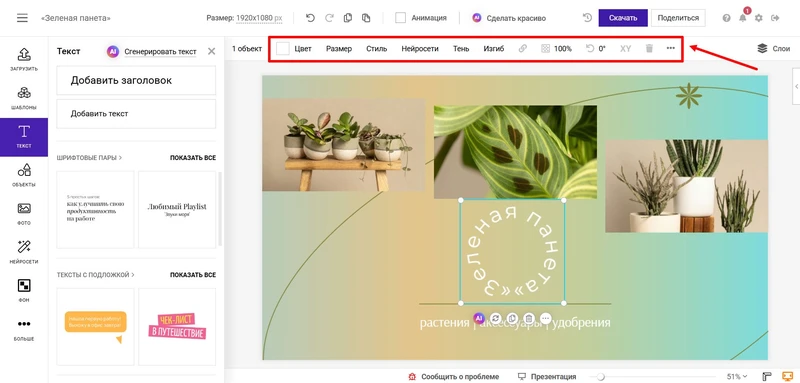Paste with the clipboard icon
This screenshot has width=800, height=383.
366,18
